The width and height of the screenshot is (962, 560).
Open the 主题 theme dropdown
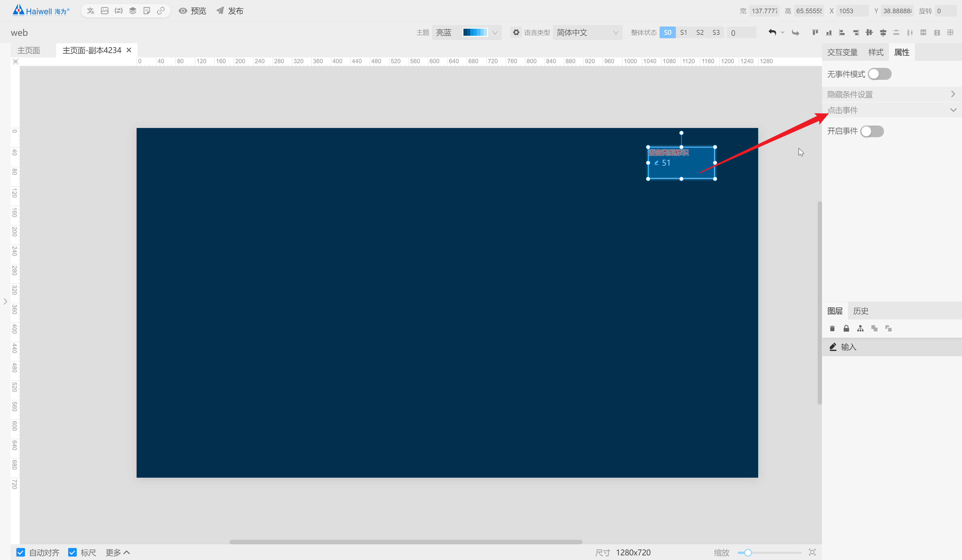coord(467,32)
